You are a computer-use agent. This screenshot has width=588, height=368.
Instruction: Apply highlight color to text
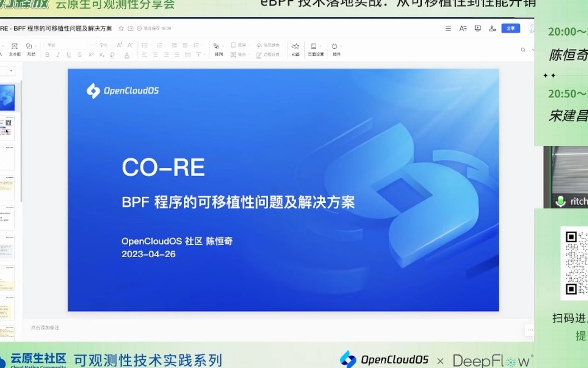tap(112, 55)
